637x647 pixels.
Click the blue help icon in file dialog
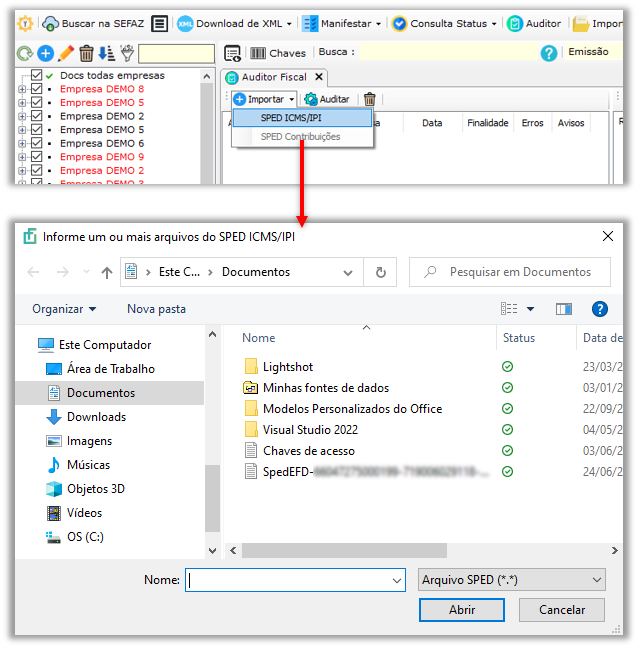click(x=600, y=309)
